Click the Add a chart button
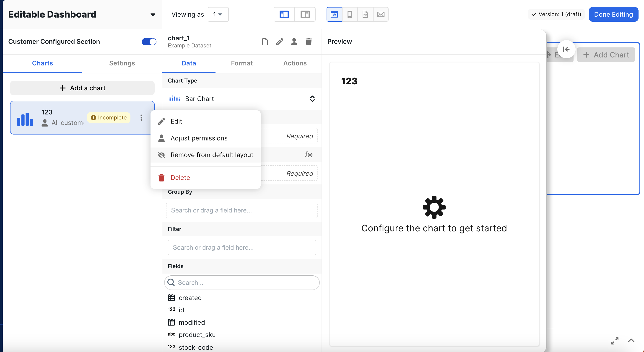The image size is (644, 352). tap(82, 88)
